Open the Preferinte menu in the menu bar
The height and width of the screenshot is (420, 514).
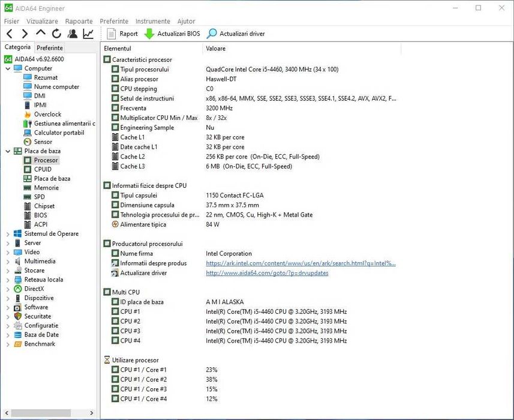tap(114, 22)
